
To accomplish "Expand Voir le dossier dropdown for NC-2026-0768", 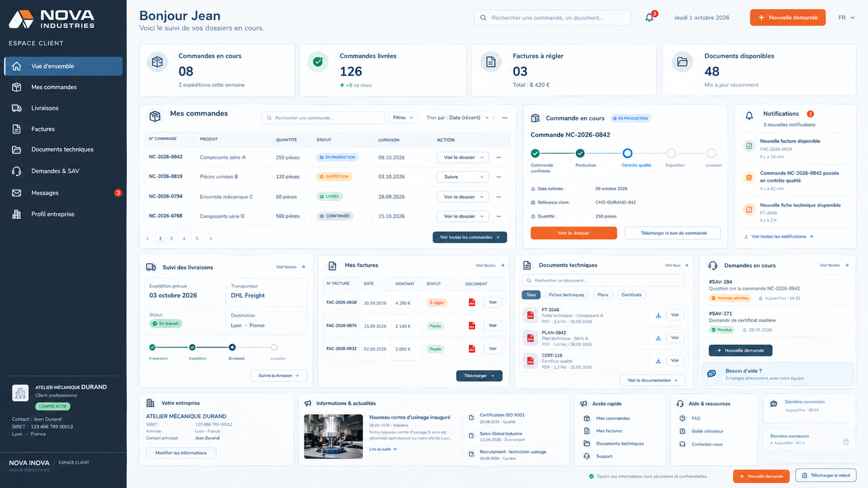I will coord(463,216).
